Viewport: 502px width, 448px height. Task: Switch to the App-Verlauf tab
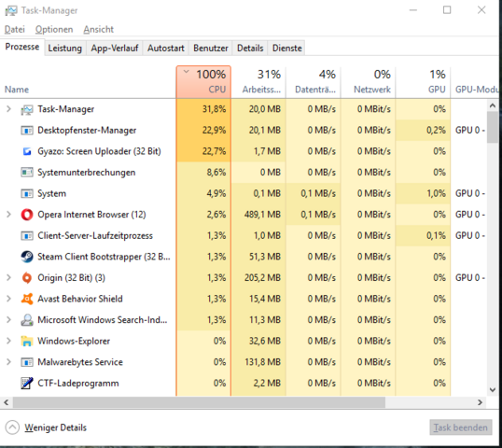click(x=115, y=48)
